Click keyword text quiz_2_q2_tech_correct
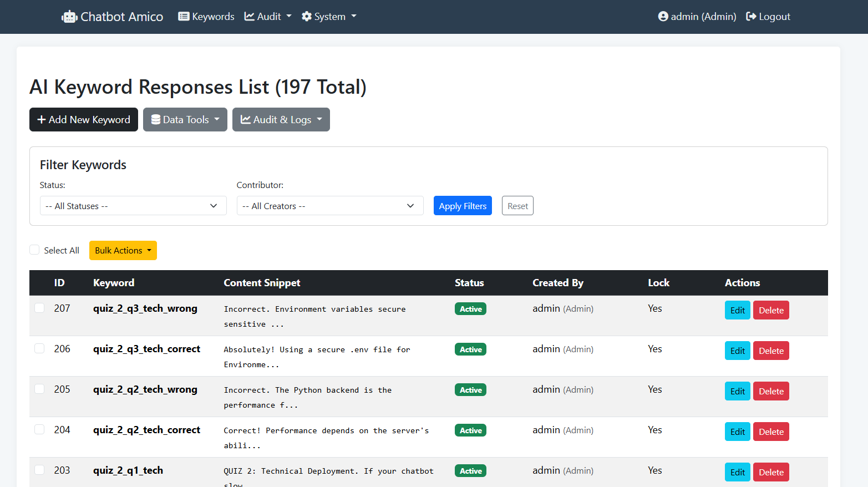This screenshot has width=868, height=487. [x=146, y=430]
